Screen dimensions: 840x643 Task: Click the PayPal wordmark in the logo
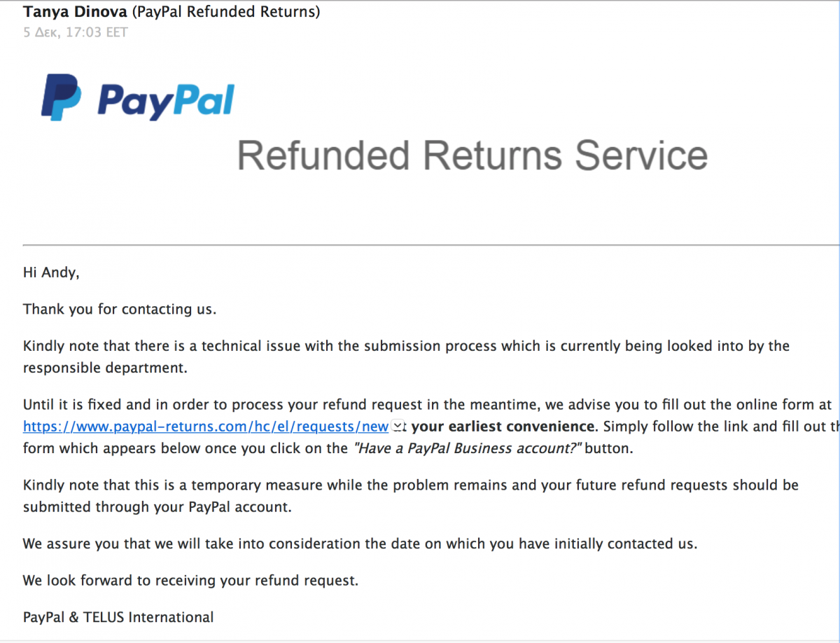click(x=165, y=100)
